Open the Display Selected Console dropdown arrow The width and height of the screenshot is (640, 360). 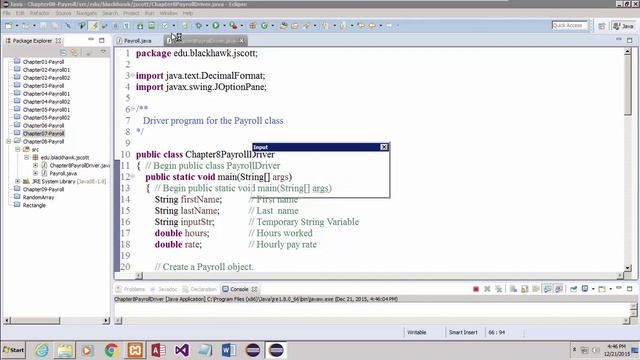tap(593, 289)
